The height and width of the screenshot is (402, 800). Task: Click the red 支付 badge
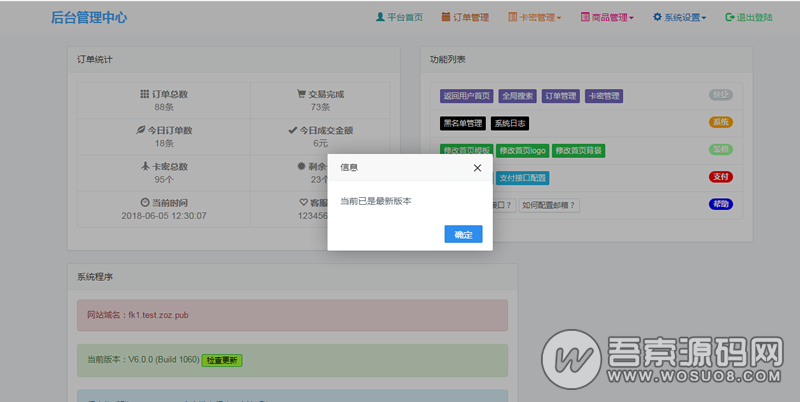[720, 177]
